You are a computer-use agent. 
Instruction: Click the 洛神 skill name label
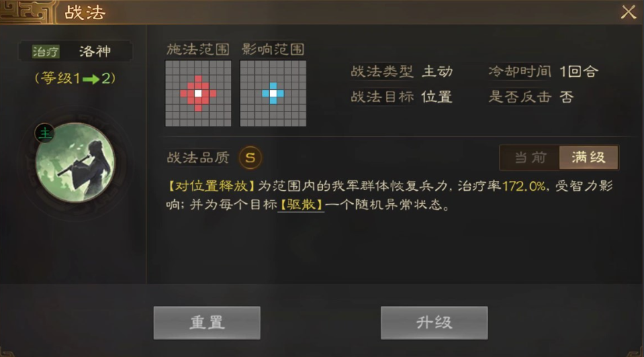(x=95, y=52)
